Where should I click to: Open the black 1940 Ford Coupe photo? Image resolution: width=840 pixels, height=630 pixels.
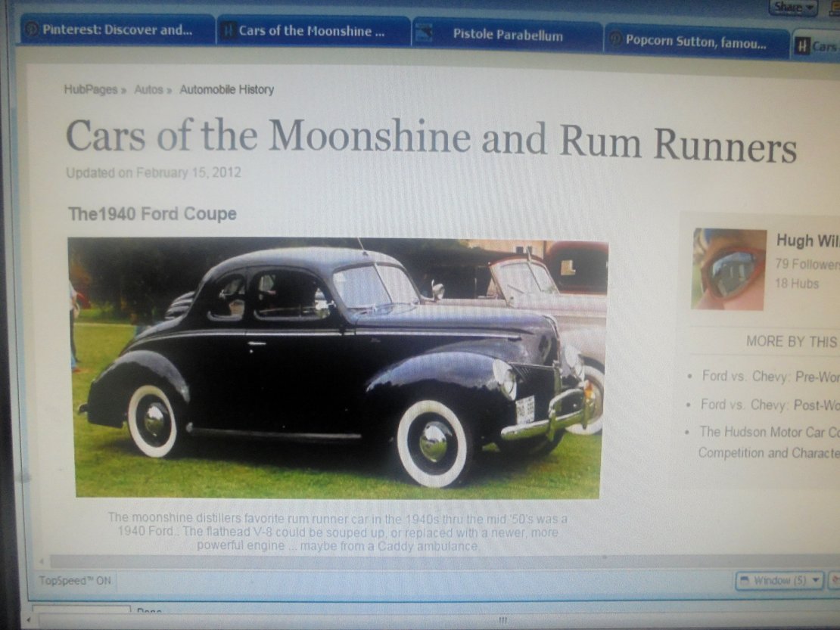coord(338,368)
